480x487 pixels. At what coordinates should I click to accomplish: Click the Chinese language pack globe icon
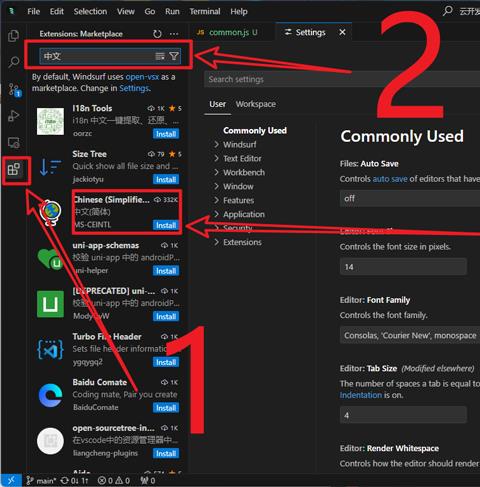coord(50,212)
